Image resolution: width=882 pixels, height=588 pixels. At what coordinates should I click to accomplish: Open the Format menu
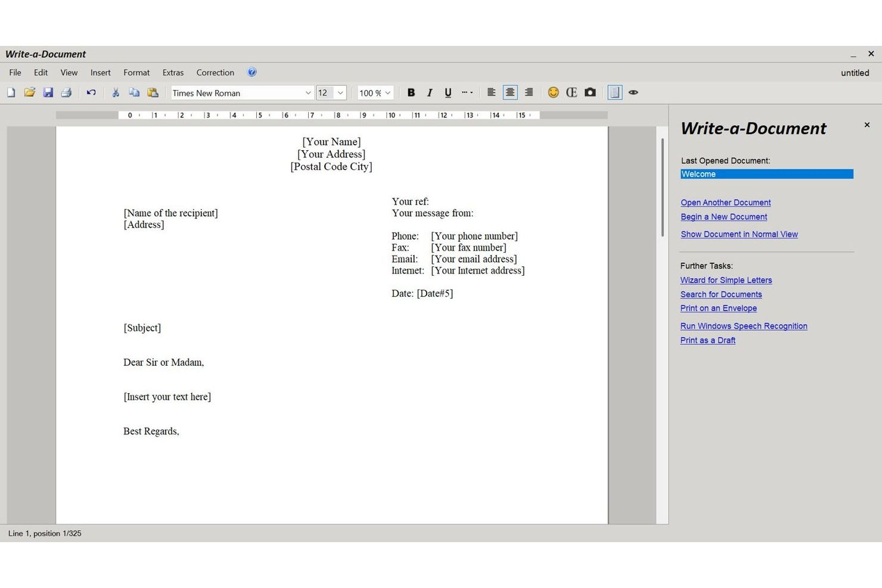[x=136, y=73]
